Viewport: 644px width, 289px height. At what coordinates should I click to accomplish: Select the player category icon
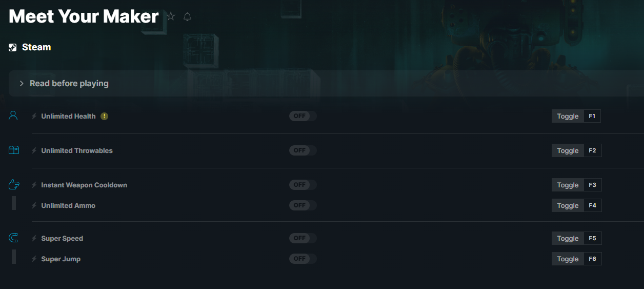(x=13, y=115)
